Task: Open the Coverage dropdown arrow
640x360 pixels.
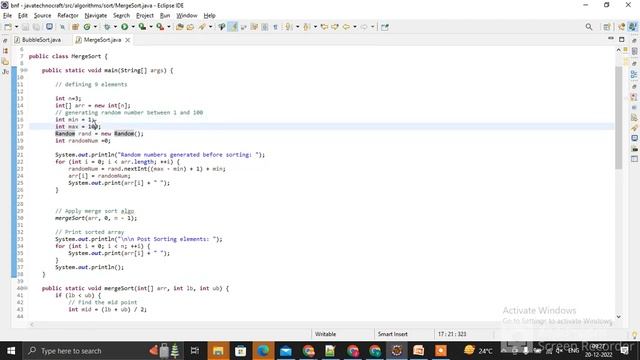Action: click(x=151, y=27)
